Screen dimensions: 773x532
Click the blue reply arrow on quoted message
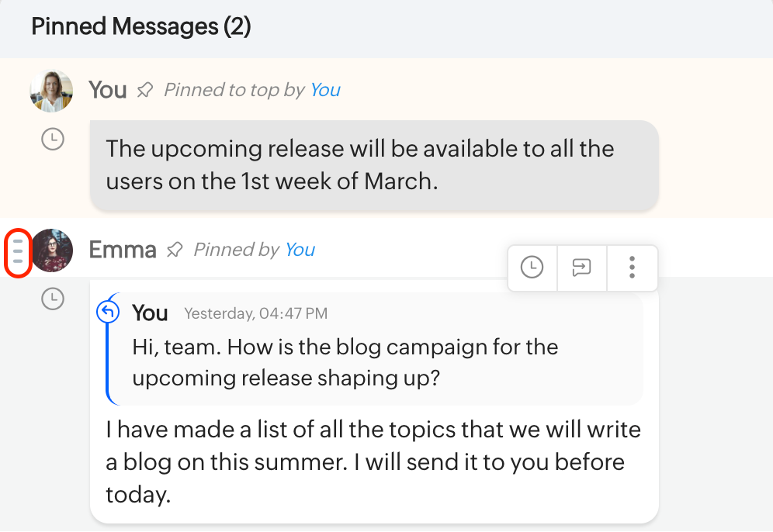(x=108, y=312)
